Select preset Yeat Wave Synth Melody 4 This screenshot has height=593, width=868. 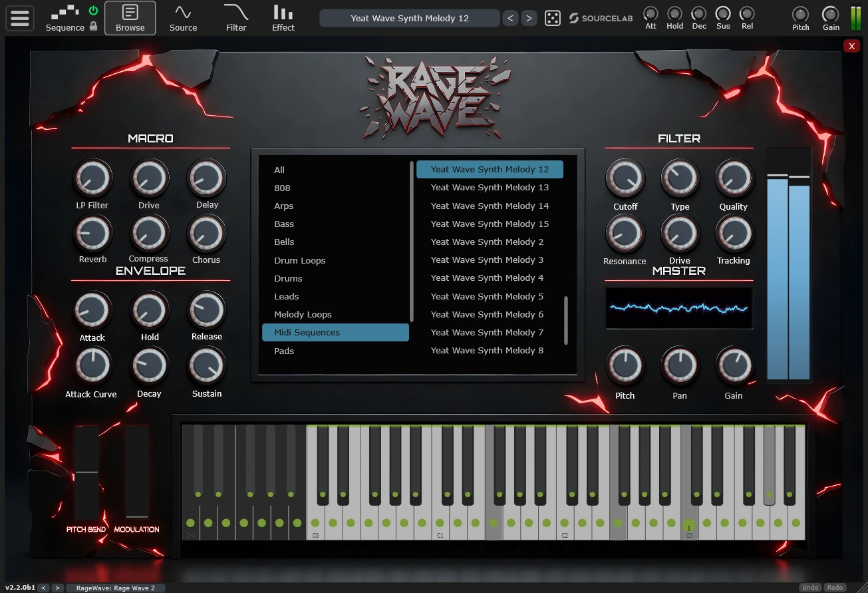point(490,278)
